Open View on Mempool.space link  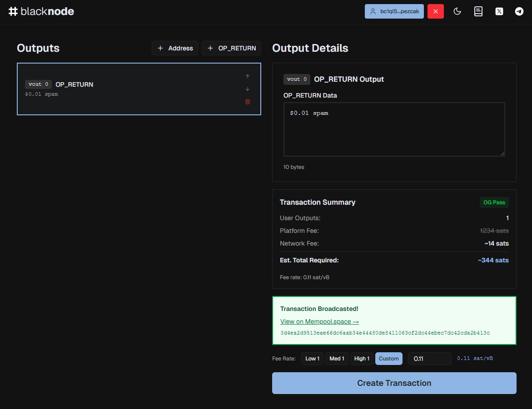click(319, 321)
